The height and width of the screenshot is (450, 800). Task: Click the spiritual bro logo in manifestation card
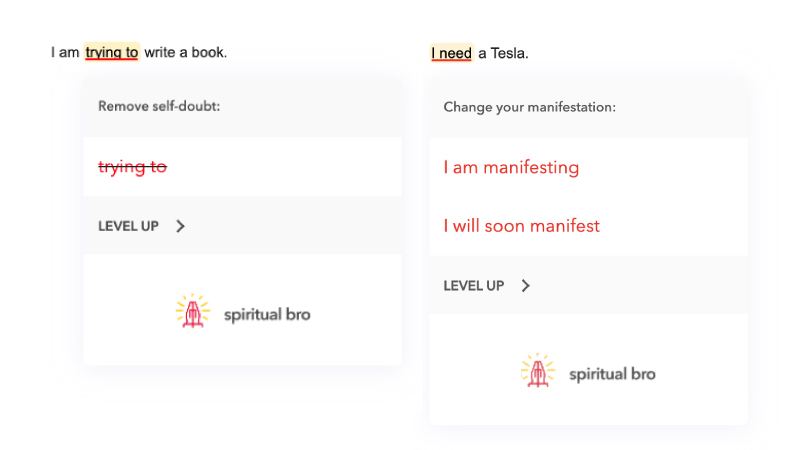coord(537,372)
